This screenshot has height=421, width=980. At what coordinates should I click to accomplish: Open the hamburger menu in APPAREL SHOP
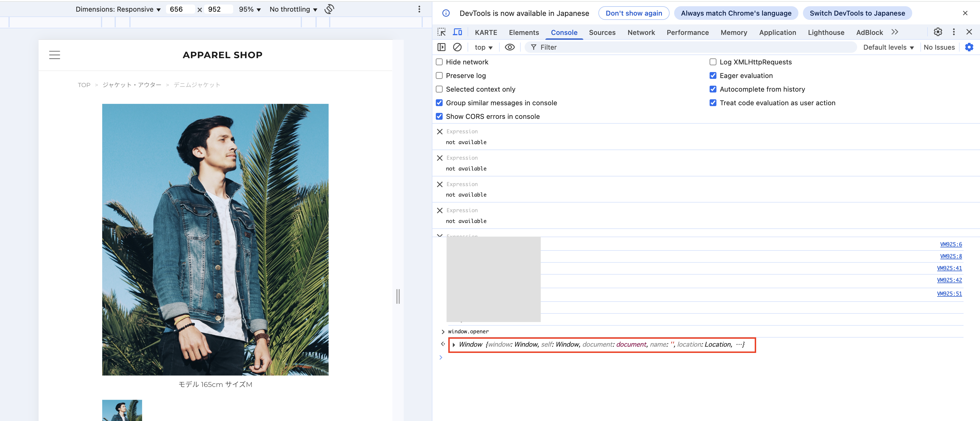54,55
